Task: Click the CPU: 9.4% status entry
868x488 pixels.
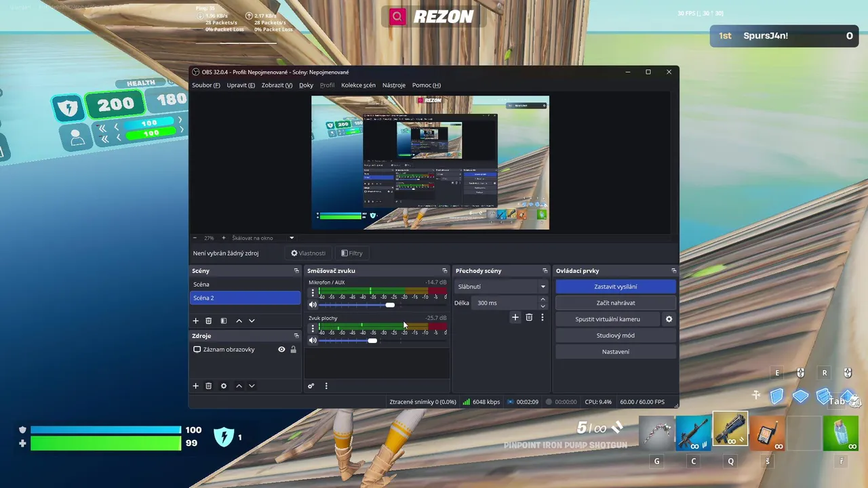Action: (598, 402)
